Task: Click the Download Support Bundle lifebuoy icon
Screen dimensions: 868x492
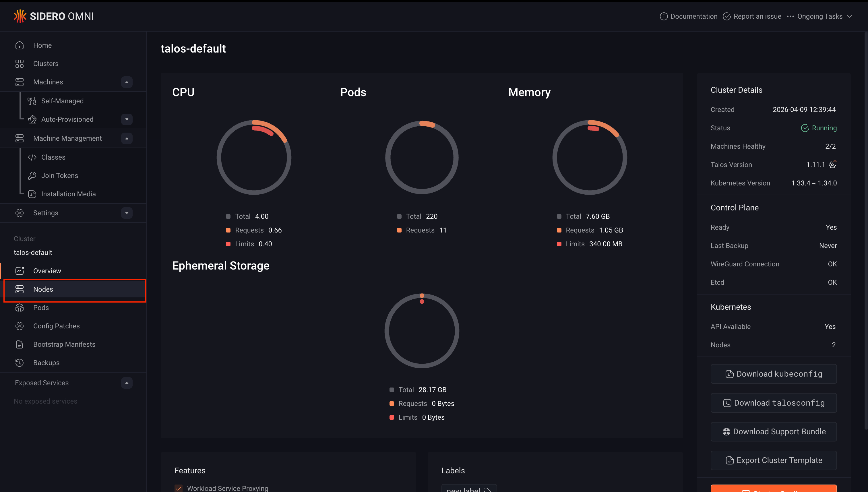Action: (x=726, y=431)
